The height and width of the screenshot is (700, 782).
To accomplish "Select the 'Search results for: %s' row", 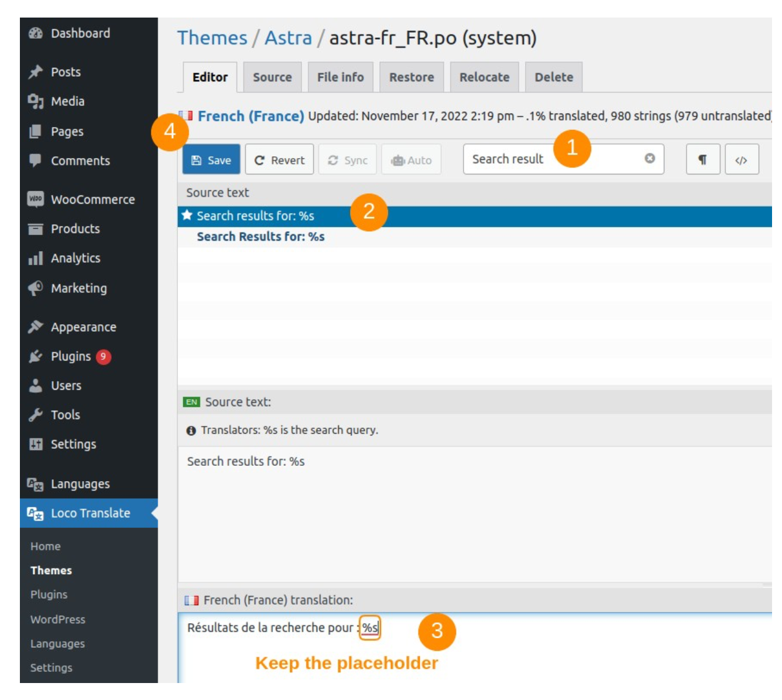I will pos(475,216).
